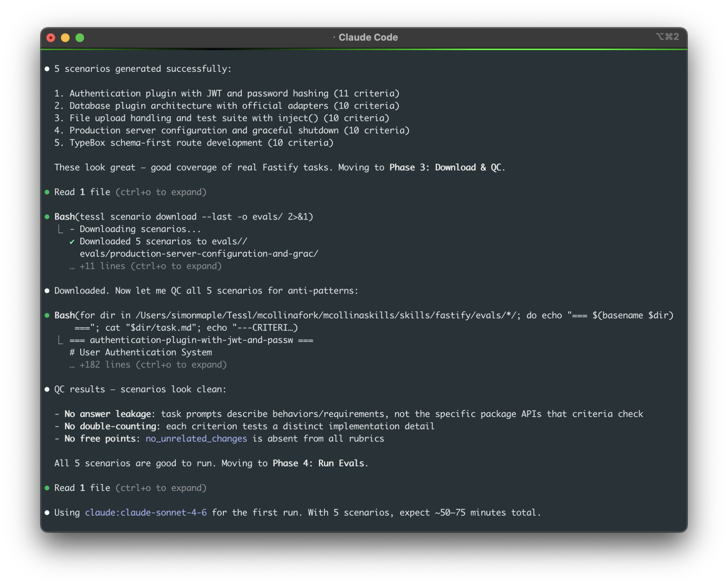Click the claude:claude-sonnet-4-6 model name

(146, 513)
